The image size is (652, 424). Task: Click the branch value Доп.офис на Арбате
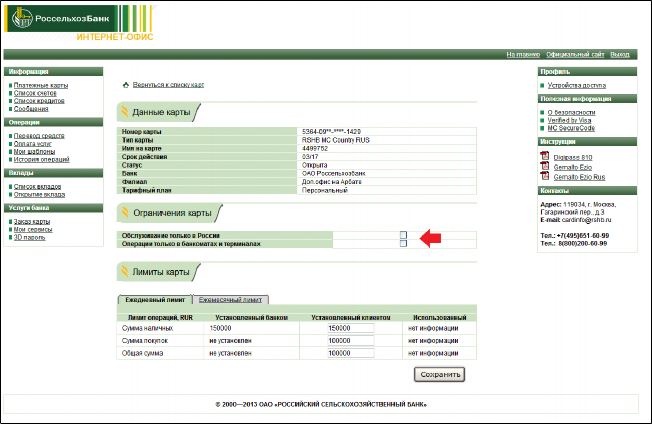pyautogui.click(x=331, y=182)
